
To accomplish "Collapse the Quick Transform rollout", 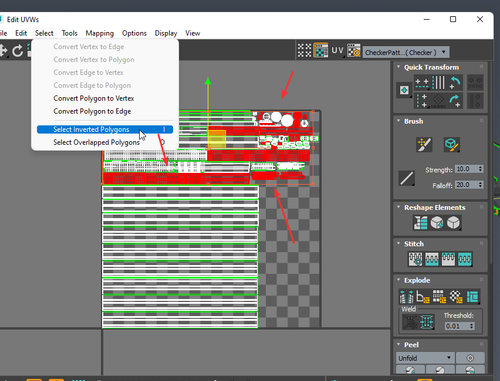I will pyautogui.click(x=399, y=67).
